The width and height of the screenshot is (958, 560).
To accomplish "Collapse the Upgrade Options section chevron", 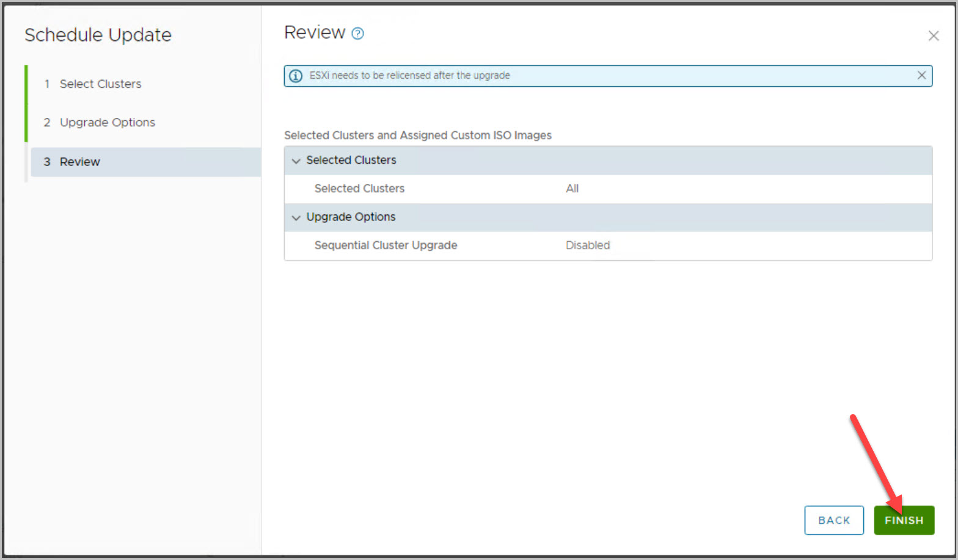I will [296, 217].
